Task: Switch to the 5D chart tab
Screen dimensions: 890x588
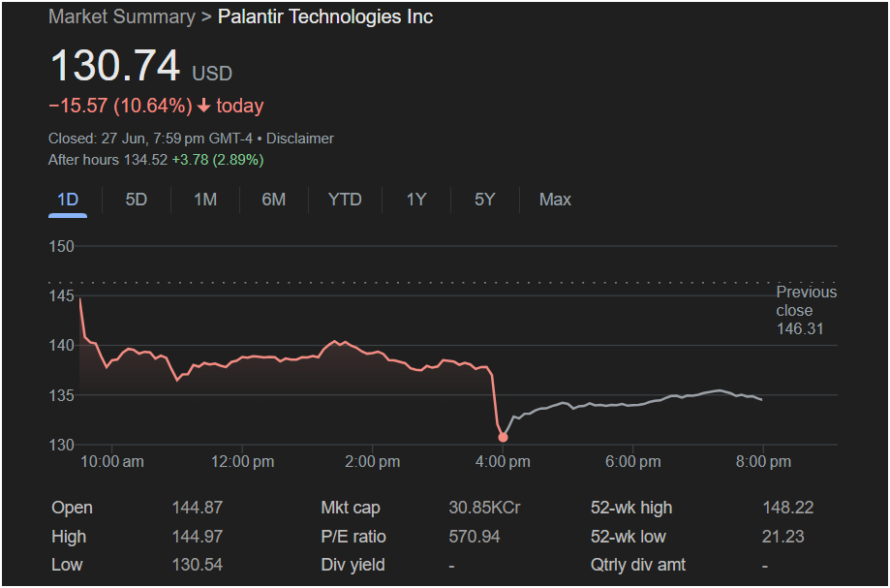Action: 137,200
